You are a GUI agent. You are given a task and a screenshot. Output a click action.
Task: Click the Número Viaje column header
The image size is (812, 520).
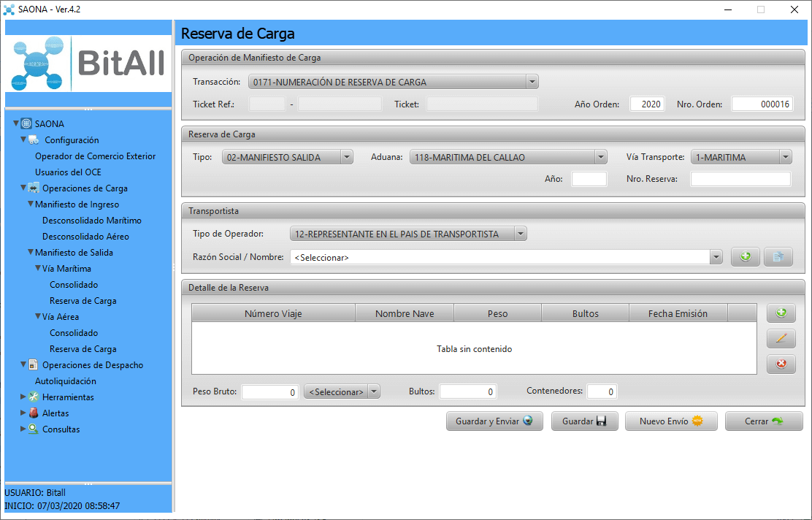273,313
